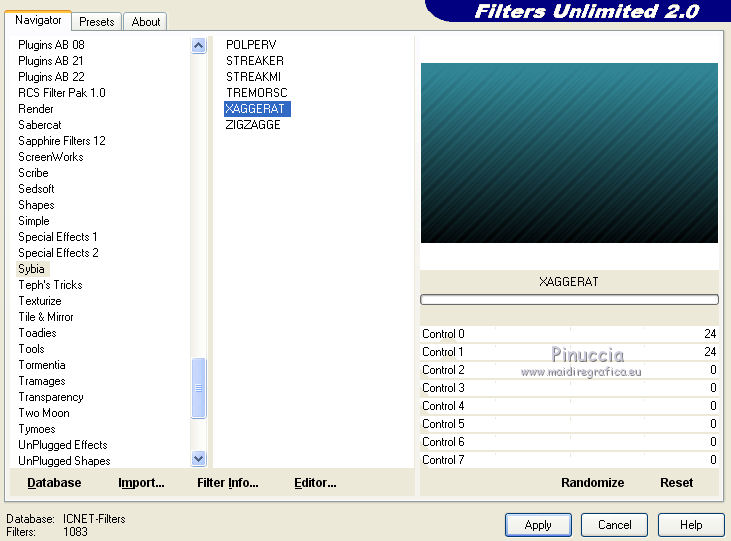
Task: Select Teph's Tricks category
Action: click(50, 285)
